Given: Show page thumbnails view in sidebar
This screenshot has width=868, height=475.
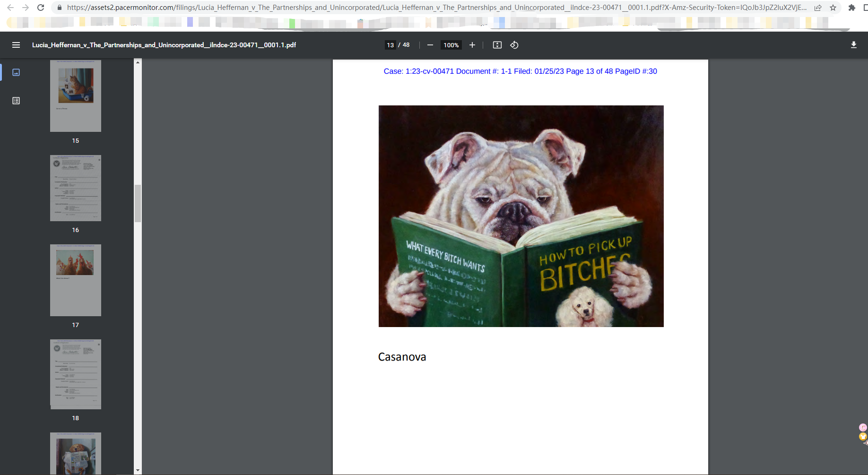Looking at the screenshot, I should click(16, 72).
